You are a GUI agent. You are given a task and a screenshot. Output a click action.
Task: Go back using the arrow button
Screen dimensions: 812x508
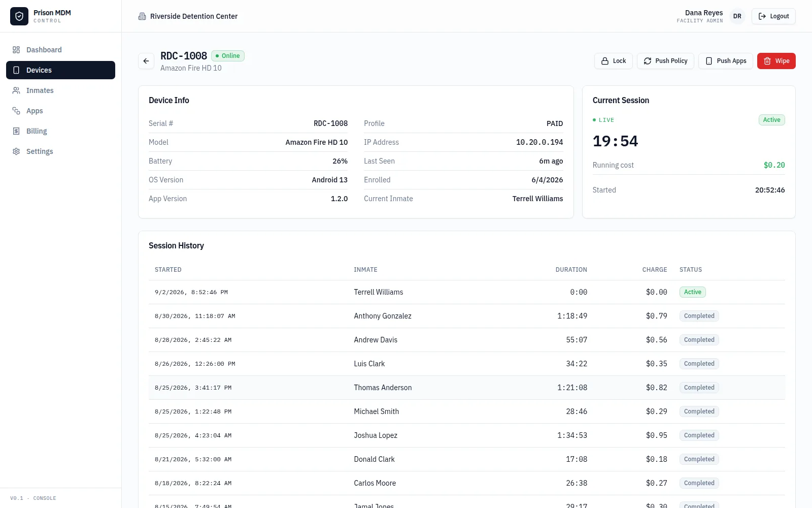pyautogui.click(x=146, y=61)
